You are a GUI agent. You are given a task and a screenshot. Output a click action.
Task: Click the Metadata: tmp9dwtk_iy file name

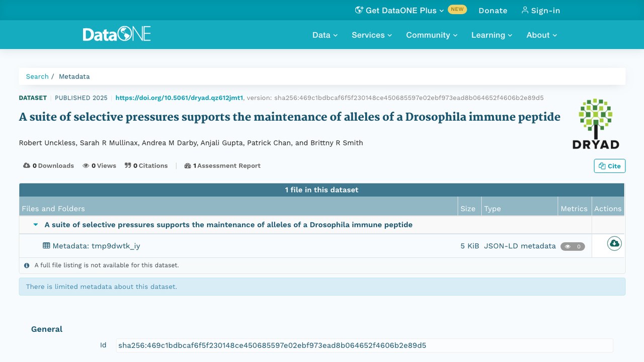coord(96,246)
